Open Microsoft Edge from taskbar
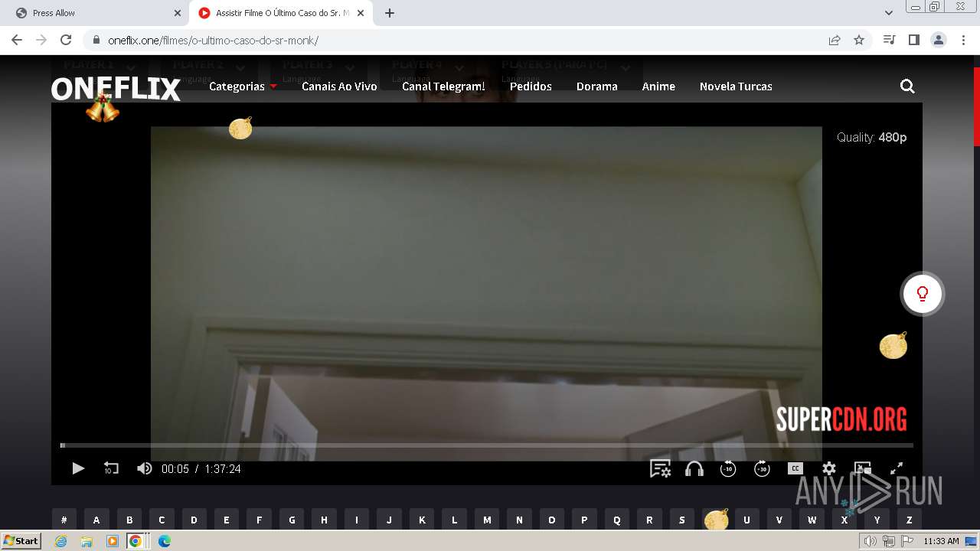980x551 pixels. tap(164, 541)
